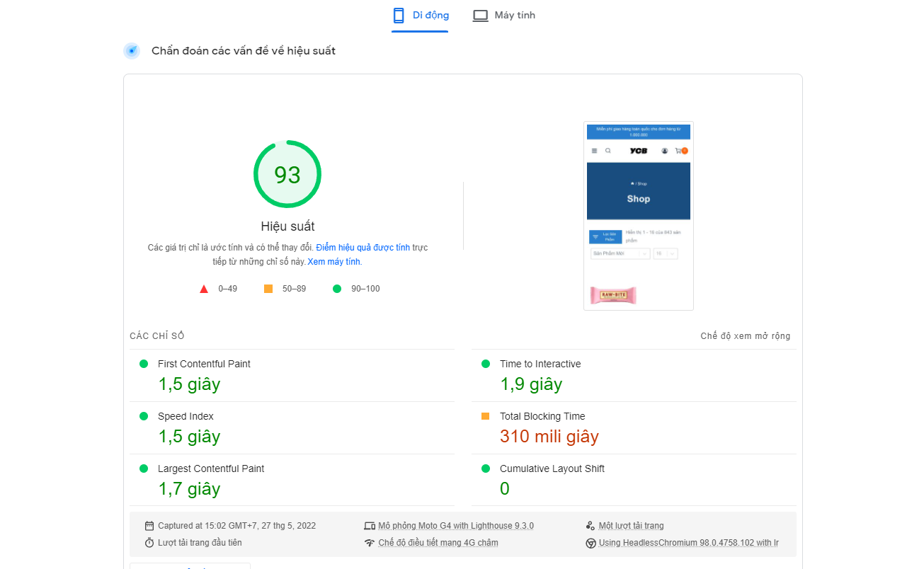Image resolution: width=924 pixels, height=569 pixels.
Task: Open the Điểm hiệu quả được tính link
Action: click(363, 248)
